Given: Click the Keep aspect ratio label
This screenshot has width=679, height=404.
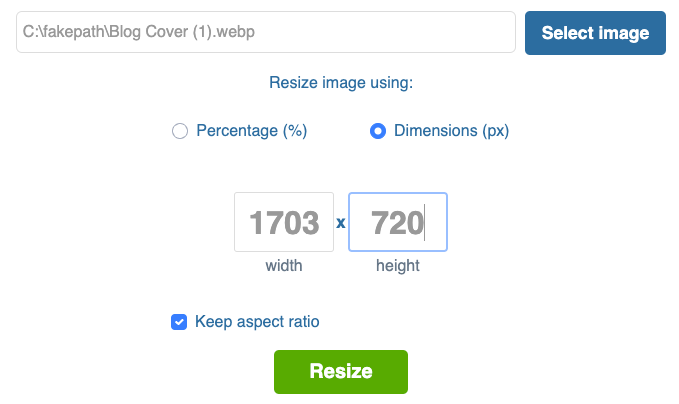Looking at the screenshot, I should coord(257,322).
